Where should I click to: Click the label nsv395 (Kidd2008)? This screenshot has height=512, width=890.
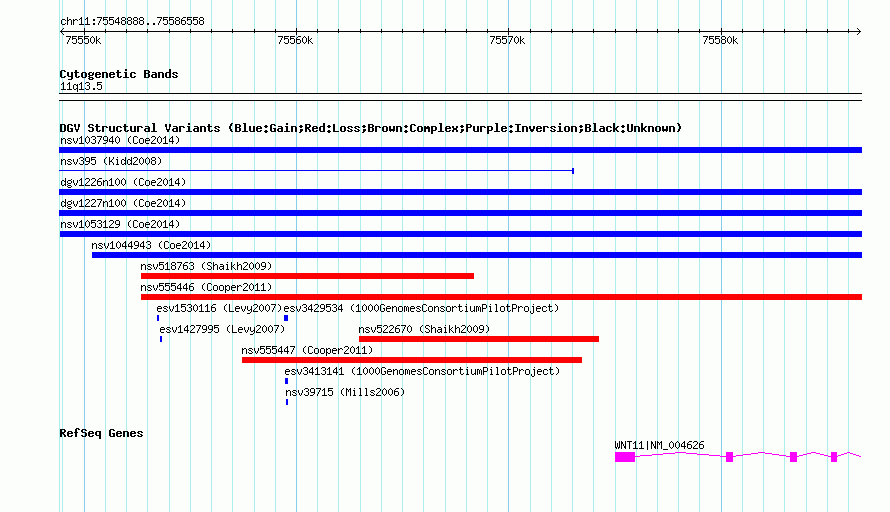click(x=111, y=161)
